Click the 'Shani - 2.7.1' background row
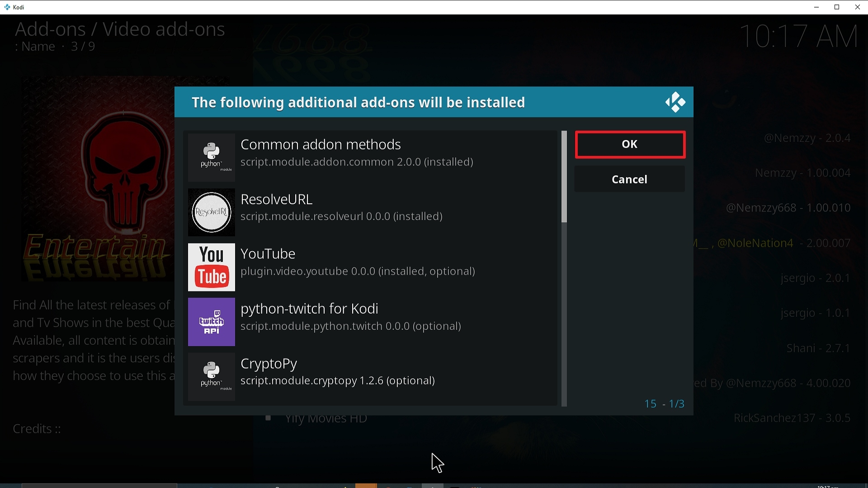 pos(819,348)
